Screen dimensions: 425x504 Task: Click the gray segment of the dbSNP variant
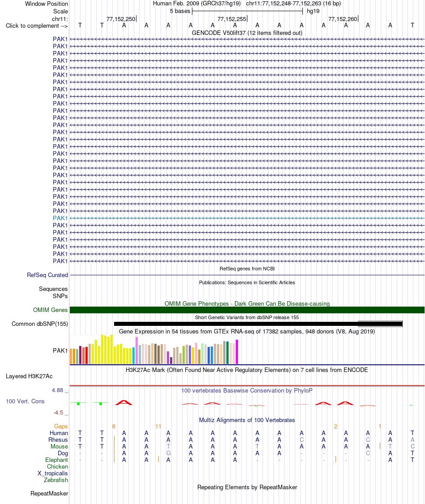pyautogui.click(x=380, y=324)
